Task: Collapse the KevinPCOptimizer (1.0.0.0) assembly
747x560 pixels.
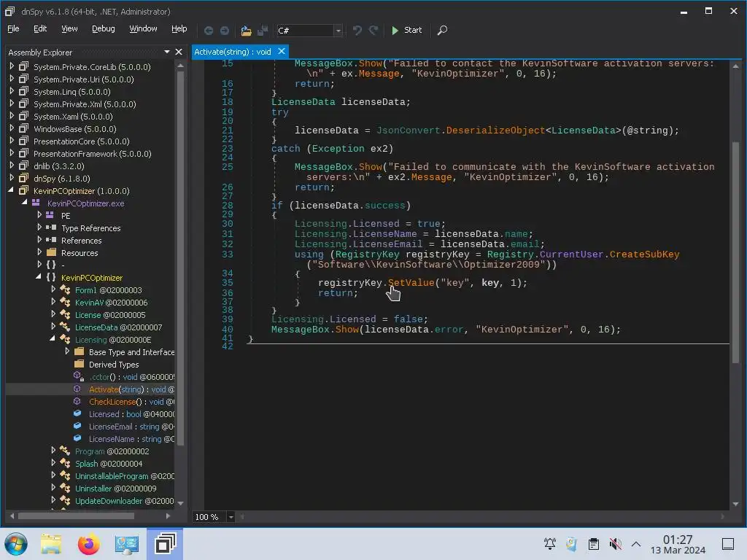Action: (12, 190)
